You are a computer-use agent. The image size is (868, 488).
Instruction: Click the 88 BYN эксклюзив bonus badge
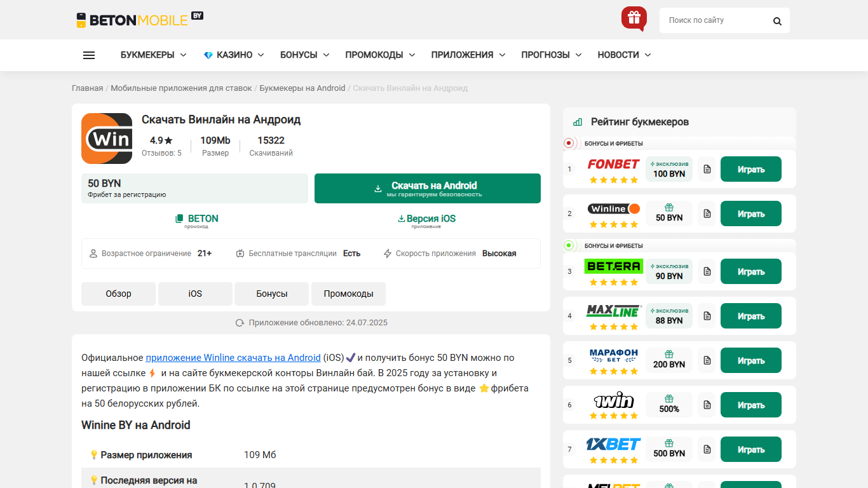[x=669, y=316]
